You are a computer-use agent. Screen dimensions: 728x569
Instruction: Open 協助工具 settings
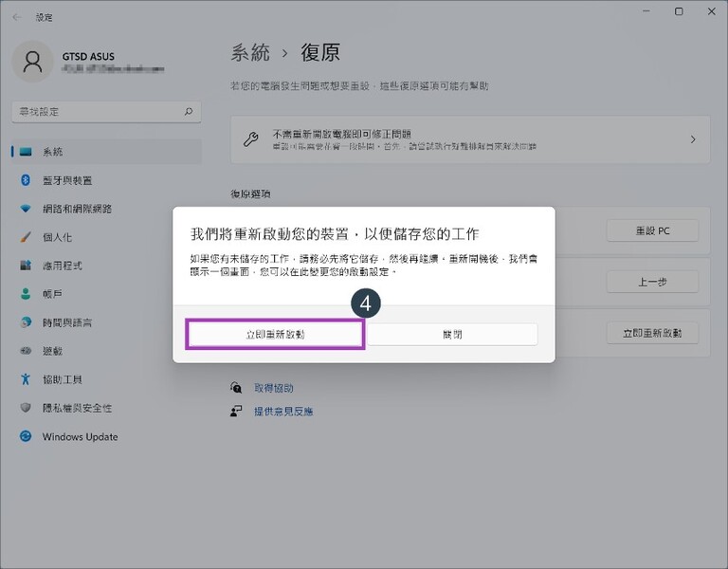[106, 379]
